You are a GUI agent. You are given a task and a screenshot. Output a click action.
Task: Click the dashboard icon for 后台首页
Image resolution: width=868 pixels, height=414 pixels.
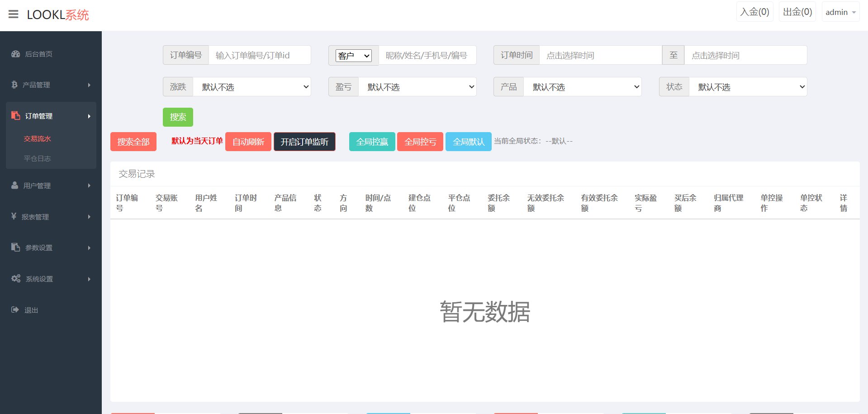point(16,54)
